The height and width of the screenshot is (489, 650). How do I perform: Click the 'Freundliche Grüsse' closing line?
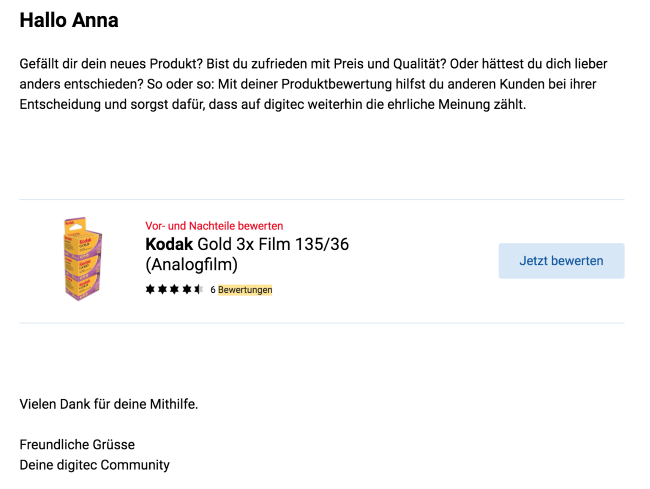[x=77, y=444]
